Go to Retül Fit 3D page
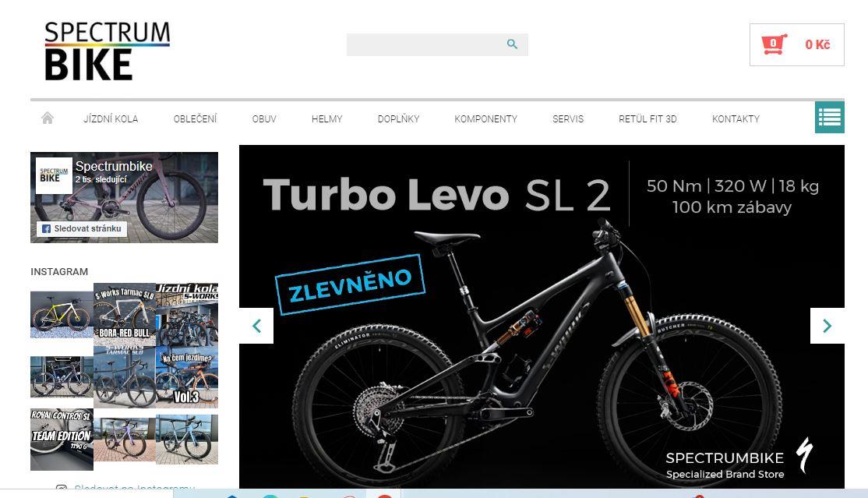868x498 pixels. pyautogui.click(x=647, y=118)
